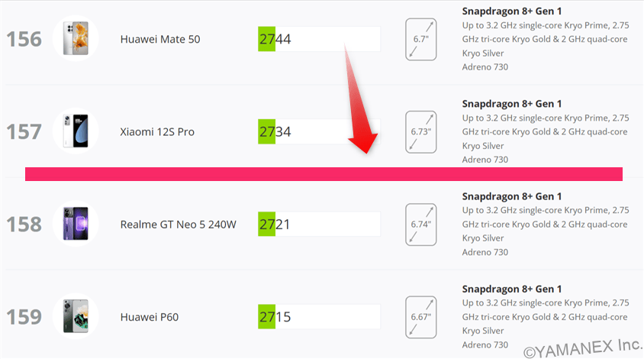This screenshot has height=359, width=644.
Task: Click the rank number 159
Action: click(24, 316)
